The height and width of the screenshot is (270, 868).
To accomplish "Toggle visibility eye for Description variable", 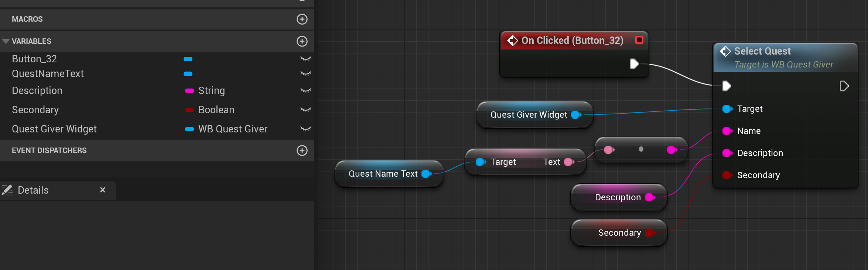I will click(x=305, y=91).
